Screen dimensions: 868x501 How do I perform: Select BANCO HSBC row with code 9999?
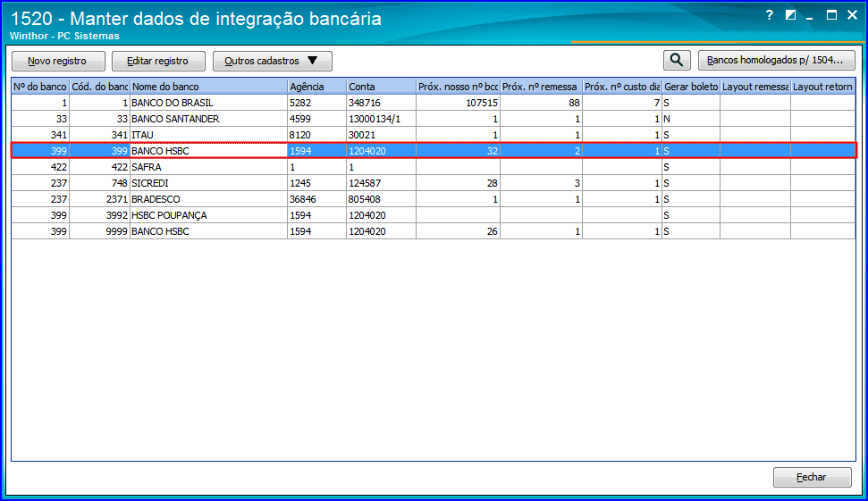tap(434, 231)
